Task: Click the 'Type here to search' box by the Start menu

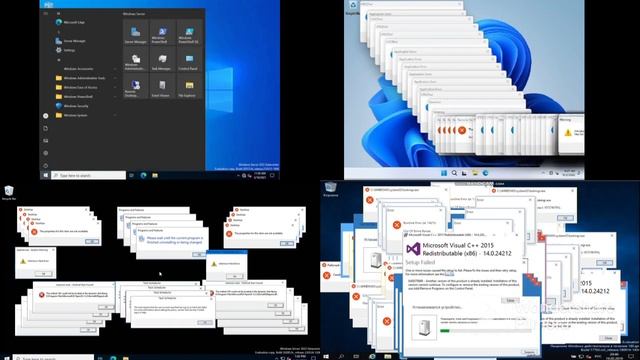Action: 89,176
